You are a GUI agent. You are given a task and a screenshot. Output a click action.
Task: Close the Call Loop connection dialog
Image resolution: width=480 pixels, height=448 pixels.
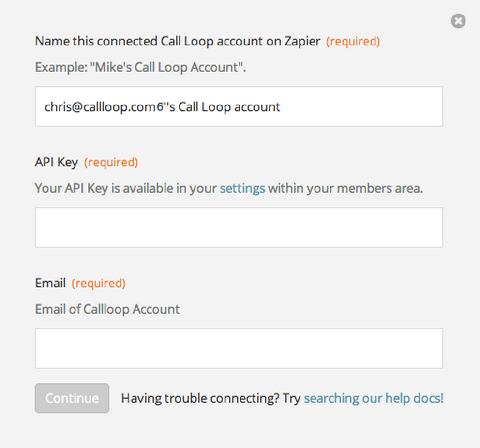coord(458,21)
